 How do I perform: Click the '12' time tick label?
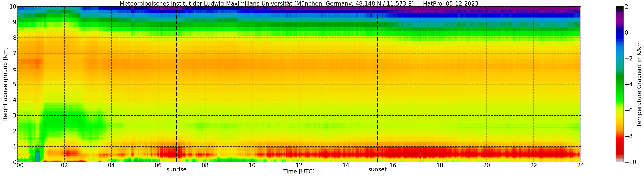[299, 165]
